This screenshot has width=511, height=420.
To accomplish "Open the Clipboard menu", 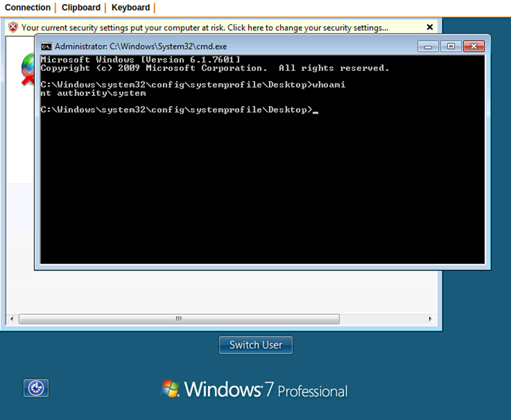I will pos(81,7).
